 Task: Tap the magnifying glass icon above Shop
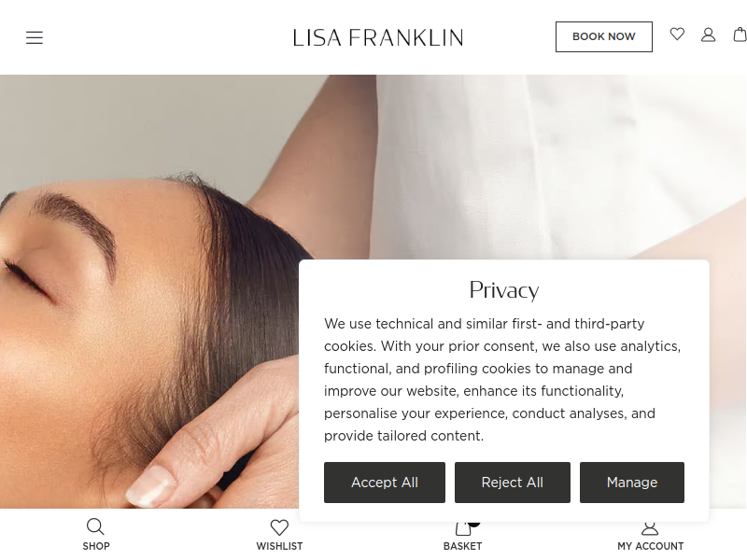coord(95,527)
